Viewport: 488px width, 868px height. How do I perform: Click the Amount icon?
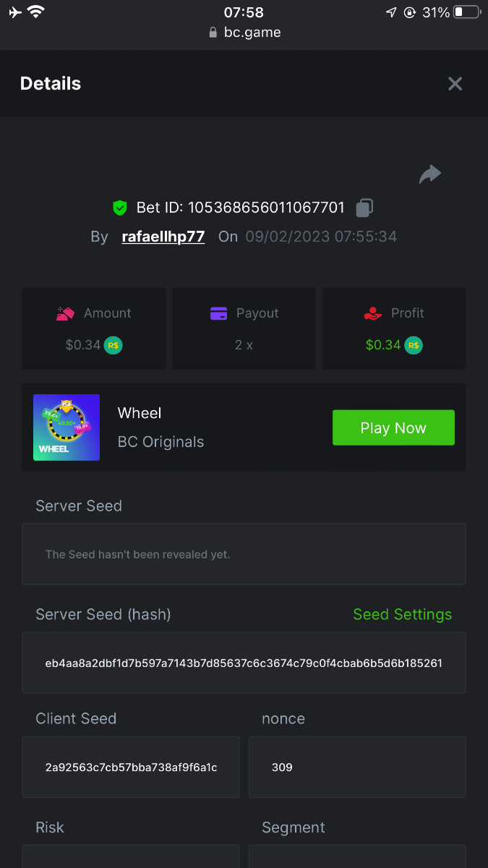[66, 313]
